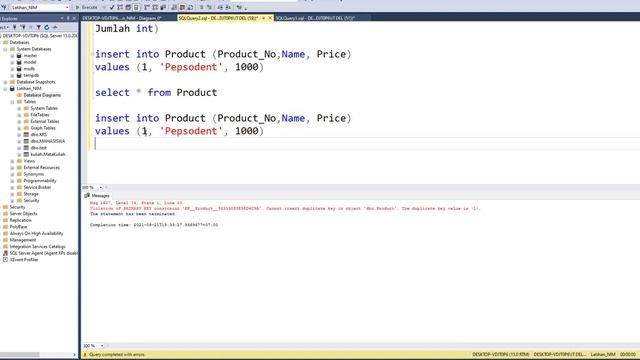Click the comment out lines icon

[201, 7]
